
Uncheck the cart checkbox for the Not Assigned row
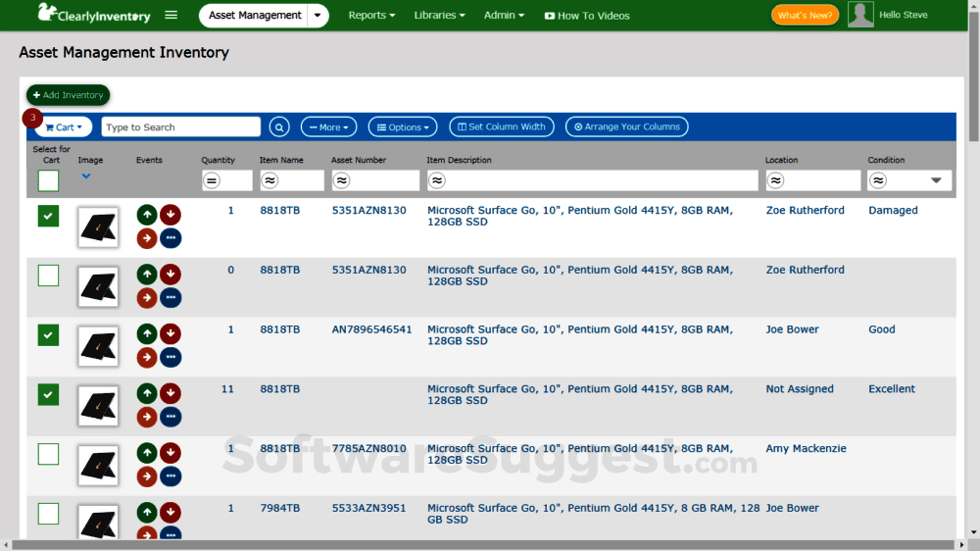click(x=48, y=395)
